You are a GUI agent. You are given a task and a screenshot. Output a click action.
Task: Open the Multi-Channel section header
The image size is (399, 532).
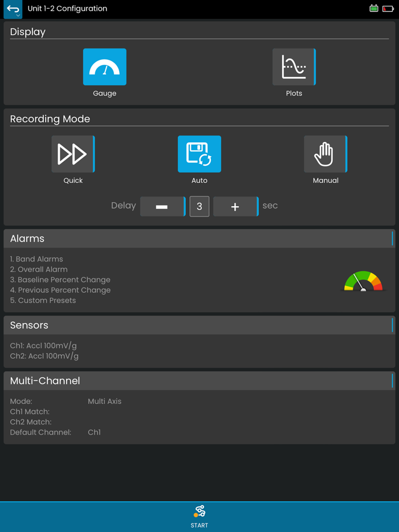tap(199, 380)
